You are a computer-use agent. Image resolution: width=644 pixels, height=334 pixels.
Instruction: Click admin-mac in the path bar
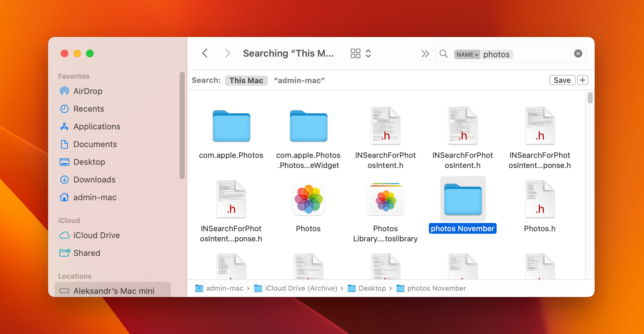(x=225, y=288)
